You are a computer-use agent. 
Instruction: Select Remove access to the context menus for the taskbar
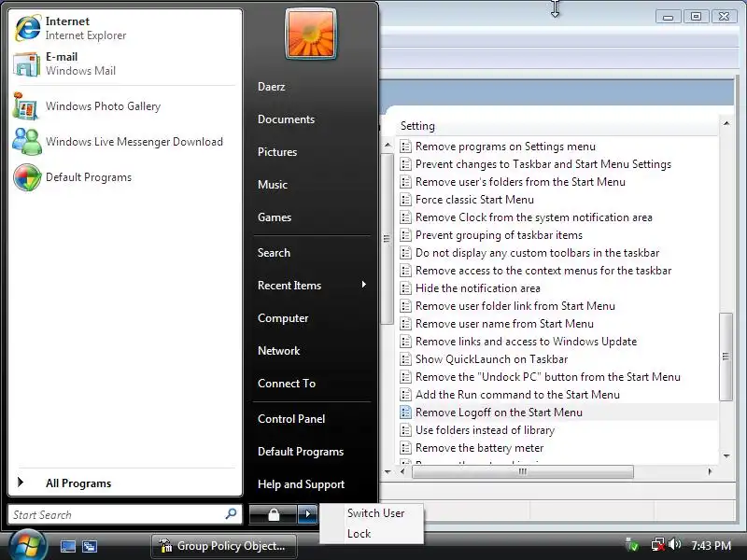pyautogui.click(x=543, y=271)
